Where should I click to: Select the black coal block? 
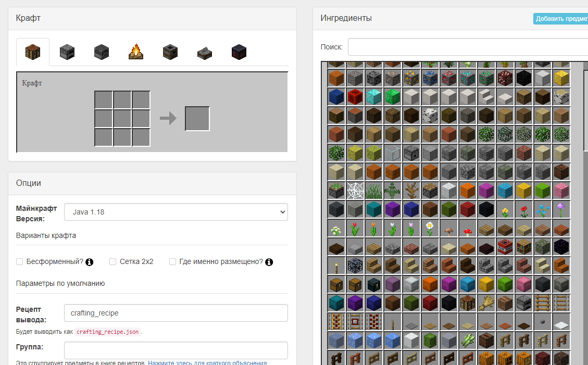click(523, 78)
